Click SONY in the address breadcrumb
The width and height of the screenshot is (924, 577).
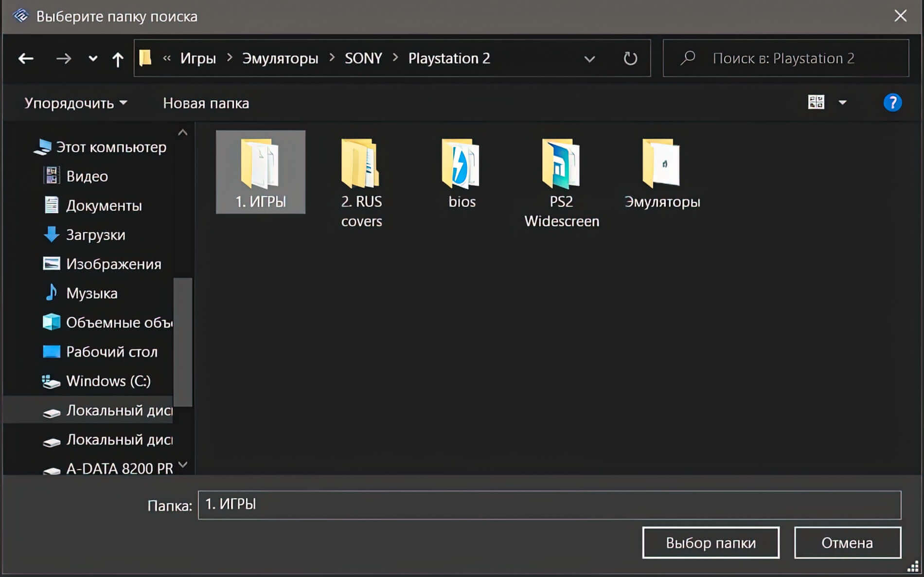tap(363, 58)
